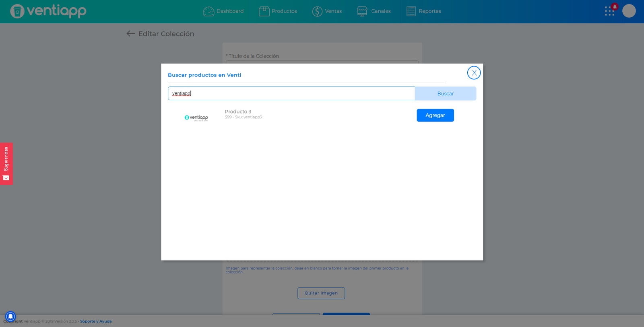Add Producto 3 with Agregar button
Screen dimensions: 644x327
tap(435, 115)
